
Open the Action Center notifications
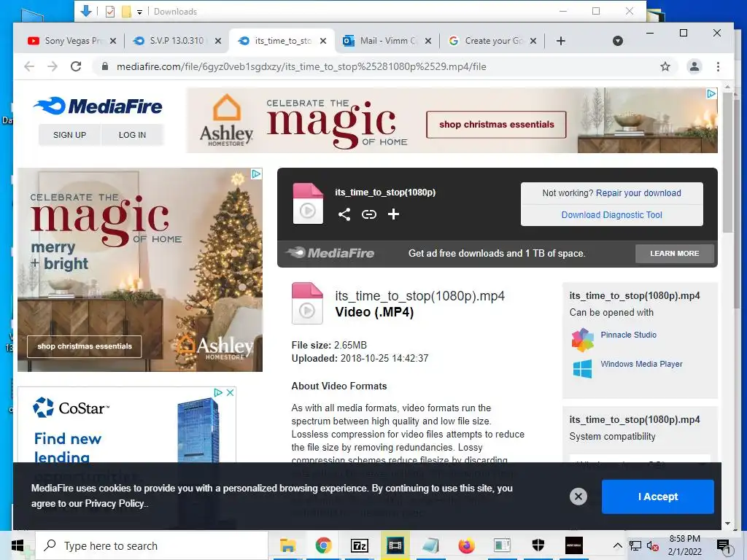point(723,546)
